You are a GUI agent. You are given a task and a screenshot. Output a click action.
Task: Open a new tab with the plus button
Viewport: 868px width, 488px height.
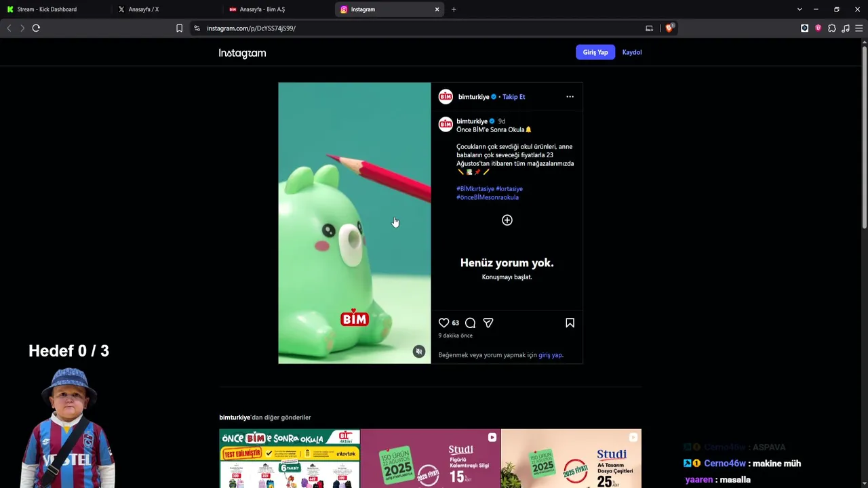[x=454, y=9]
